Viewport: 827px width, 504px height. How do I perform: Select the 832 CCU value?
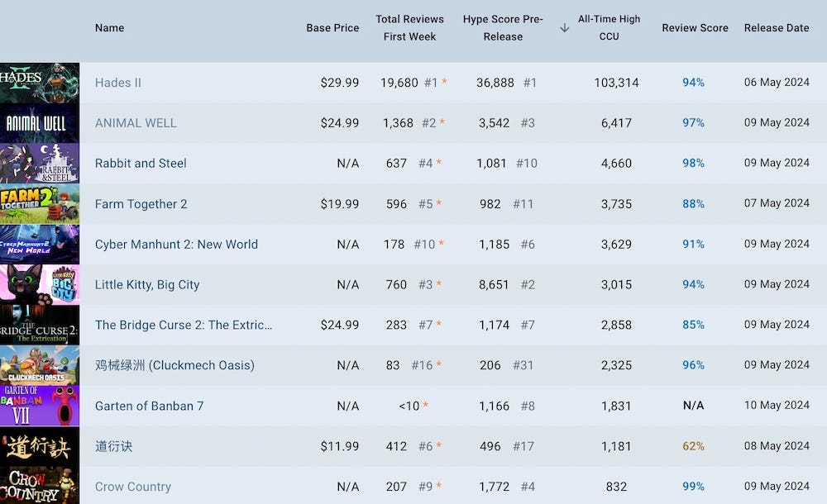(x=616, y=487)
